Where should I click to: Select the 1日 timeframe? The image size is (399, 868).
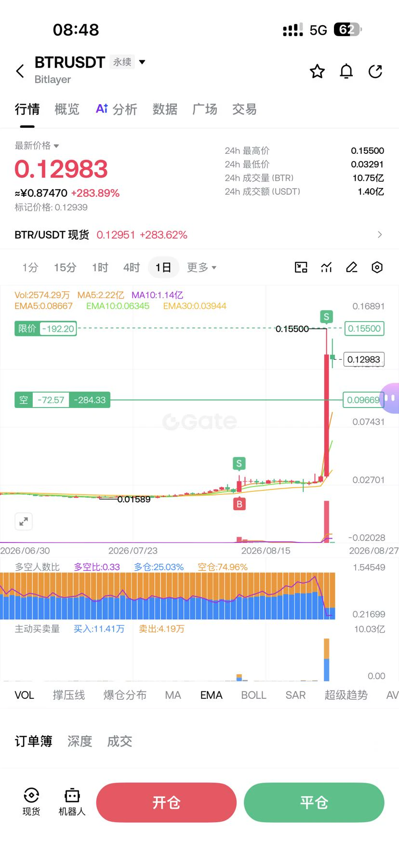[x=163, y=267]
